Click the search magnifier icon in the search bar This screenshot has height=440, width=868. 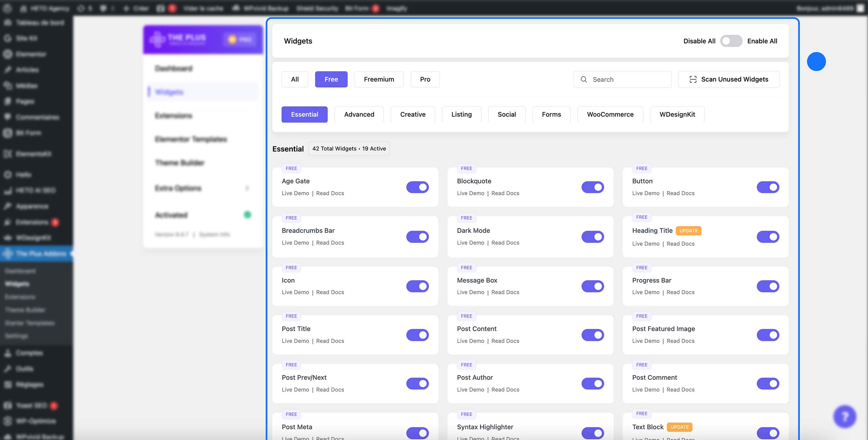tap(584, 79)
